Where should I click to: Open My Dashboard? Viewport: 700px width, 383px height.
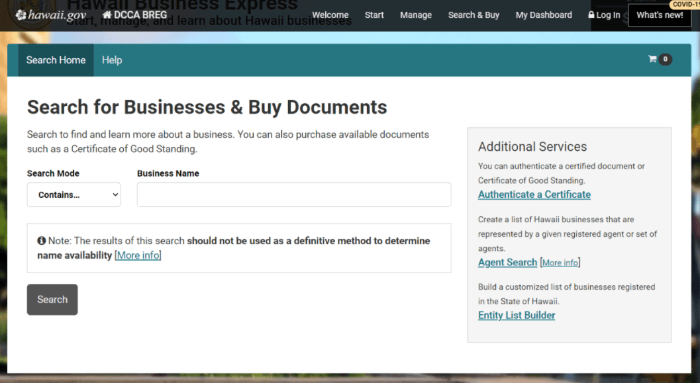point(543,15)
